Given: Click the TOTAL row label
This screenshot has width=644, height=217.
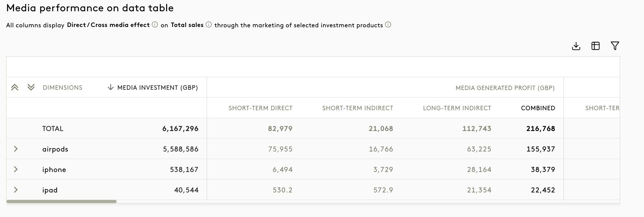Looking at the screenshot, I should (53, 129).
